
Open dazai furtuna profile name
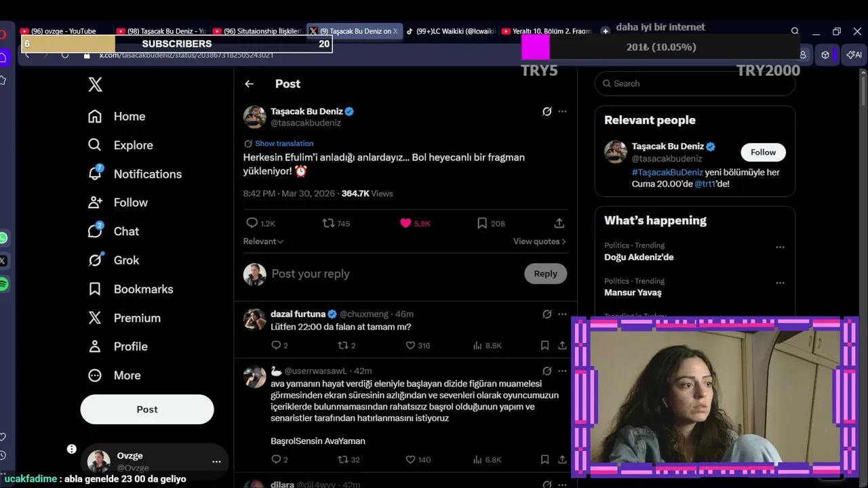(x=298, y=314)
